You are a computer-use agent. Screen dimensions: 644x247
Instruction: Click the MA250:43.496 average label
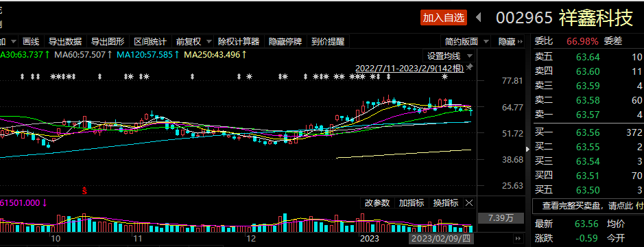point(215,54)
